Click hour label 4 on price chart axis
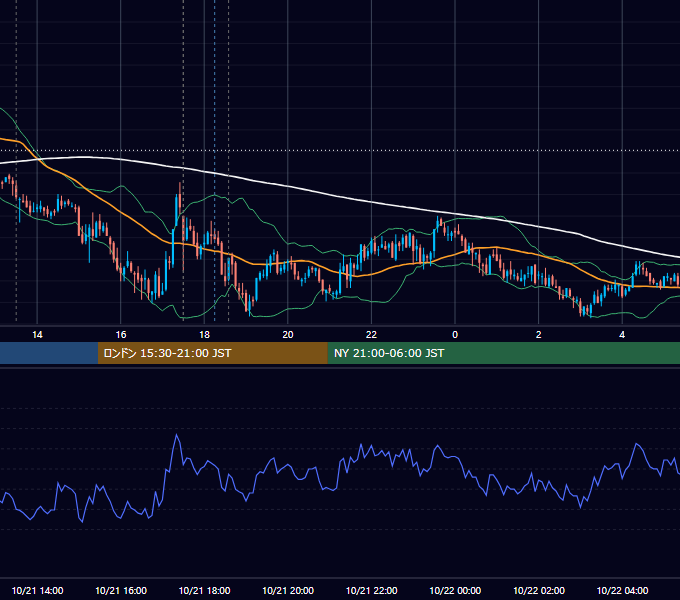The width and height of the screenshot is (680, 600). pyautogui.click(x=622, y=335)
